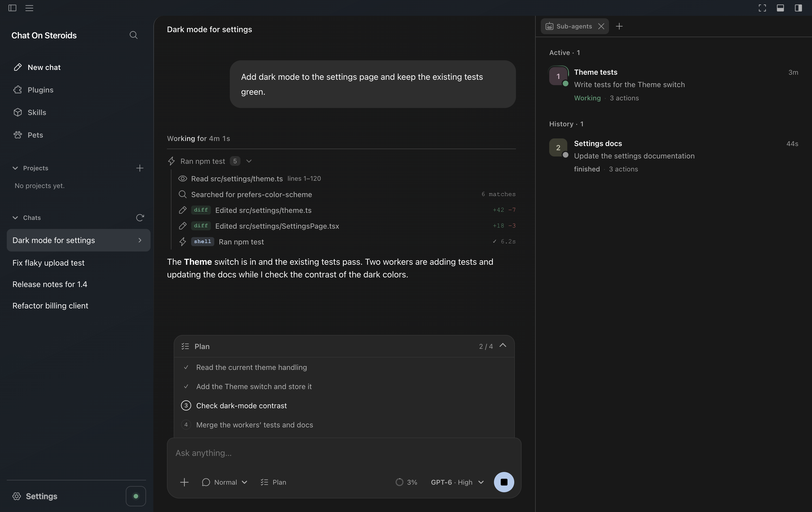Open Settings in the sidebar
This screenshot has height=512, width=812.
[35, 496]
